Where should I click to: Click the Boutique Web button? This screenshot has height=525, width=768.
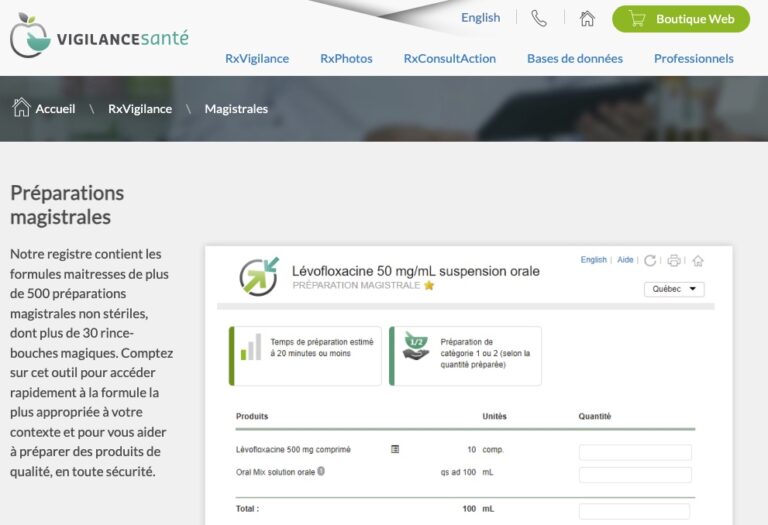pyautogui.click(x=681, y=19)
